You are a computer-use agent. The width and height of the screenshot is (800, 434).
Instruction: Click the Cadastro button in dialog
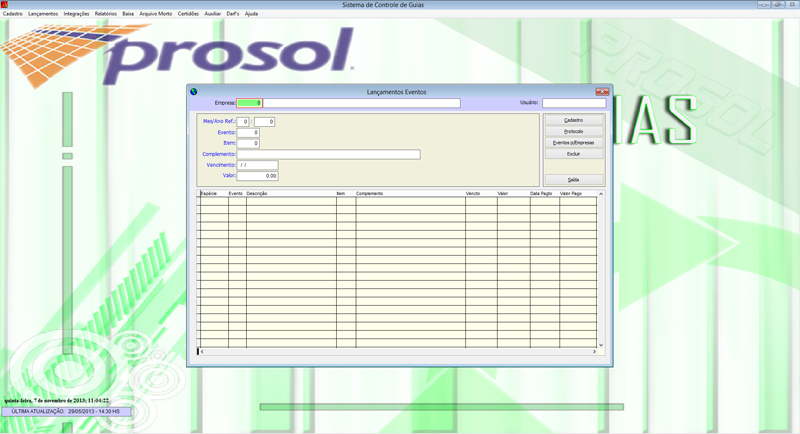click(x=574, y=120)
